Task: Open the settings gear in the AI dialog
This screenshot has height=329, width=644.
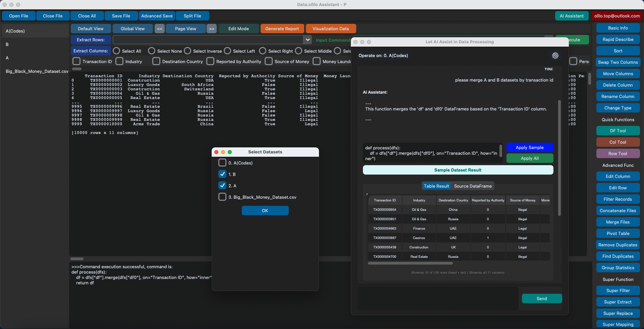Action: tap(555, 55)
